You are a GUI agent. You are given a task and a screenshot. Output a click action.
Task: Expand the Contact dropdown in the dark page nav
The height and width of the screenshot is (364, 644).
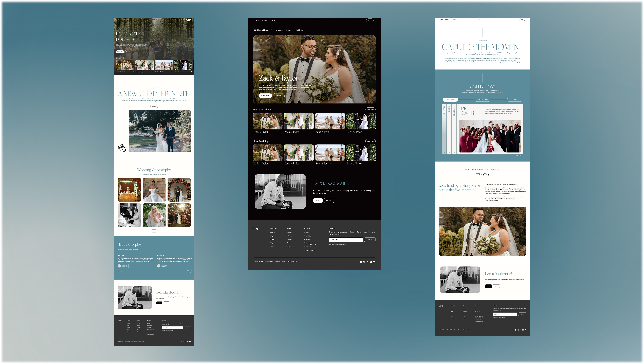point(274,20)
